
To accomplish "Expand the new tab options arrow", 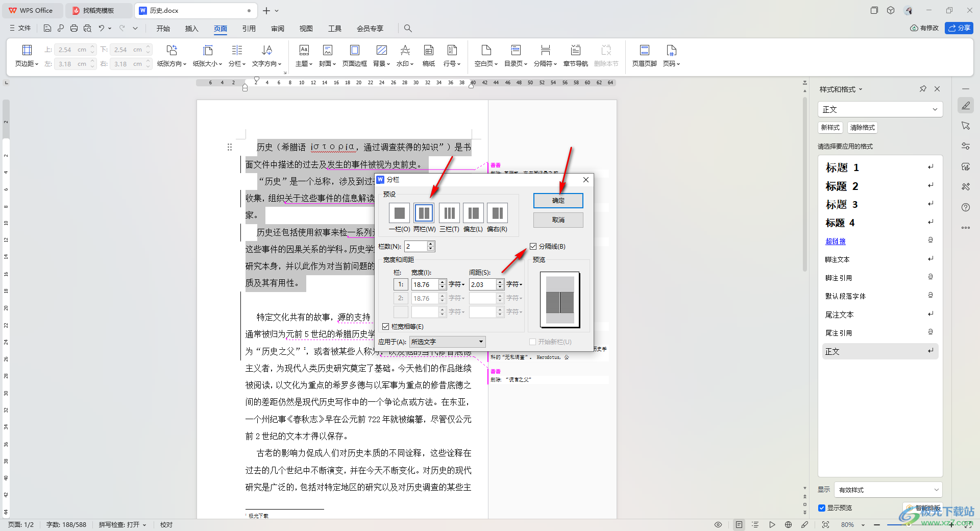I will pyautogui.click(x=277, y=11).
